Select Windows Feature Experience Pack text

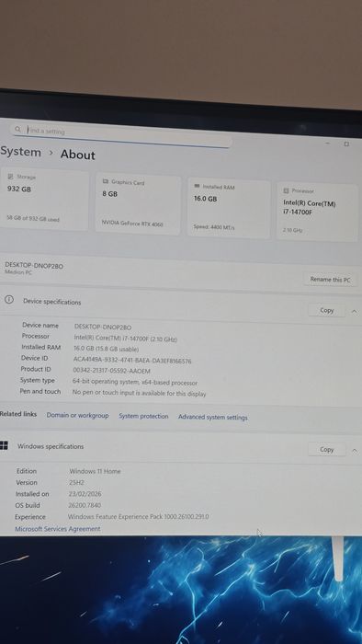138,517
